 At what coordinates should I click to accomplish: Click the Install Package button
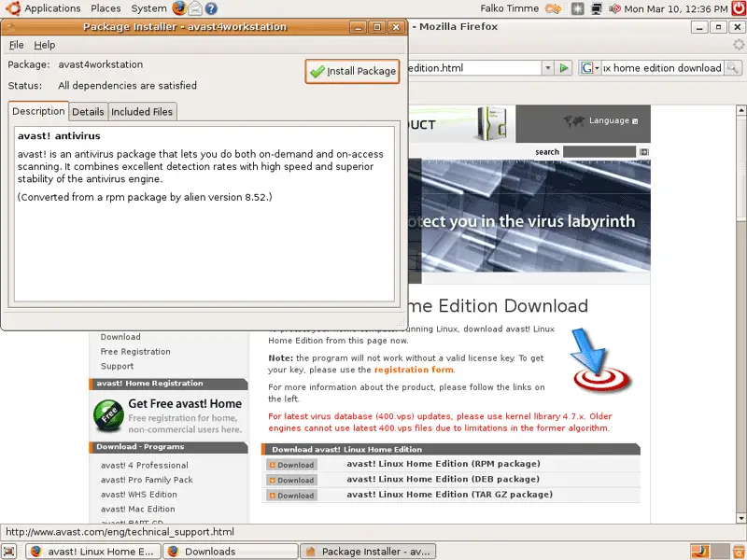coord(352,71)
